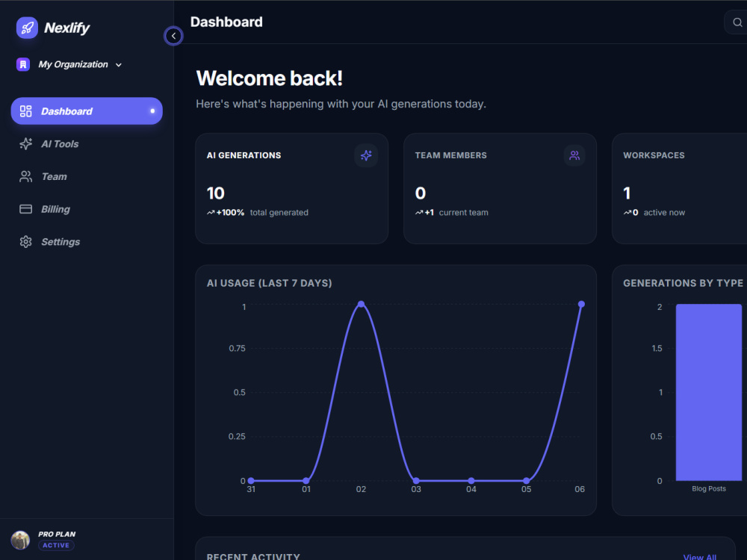Click the Blog Posts axis label
The image size is (747, 560).
point(709,488)
